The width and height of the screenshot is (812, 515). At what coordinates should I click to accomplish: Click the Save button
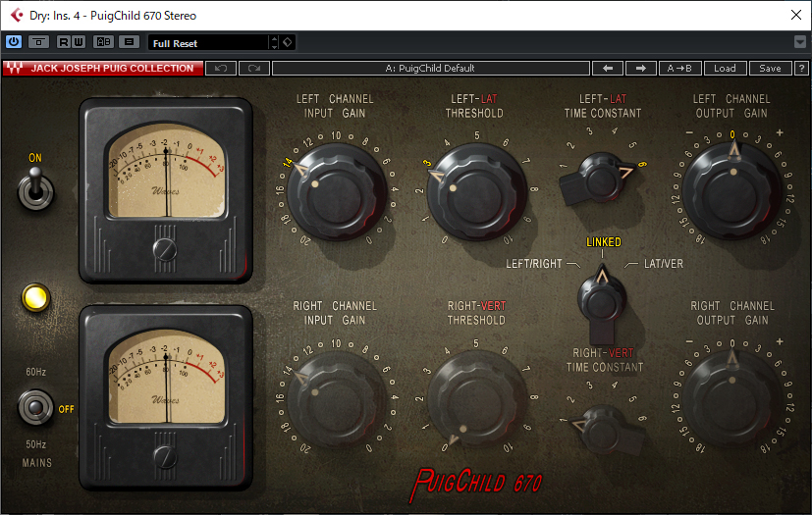(770, 69)
